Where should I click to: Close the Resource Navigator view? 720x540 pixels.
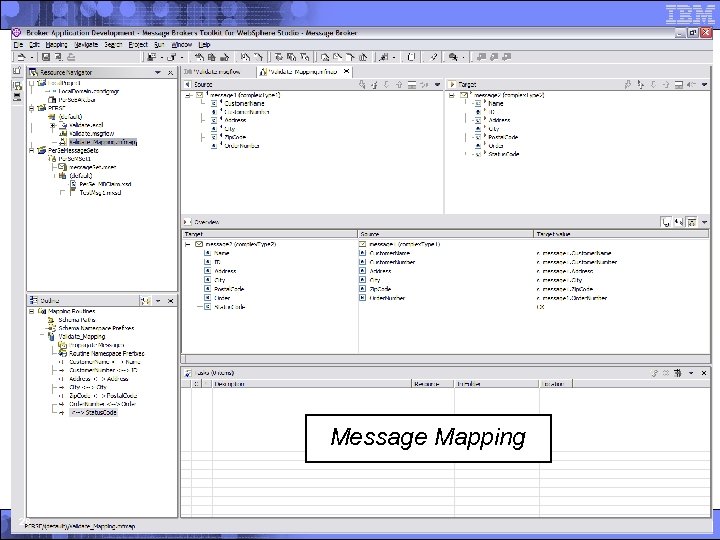click(170, 73)
